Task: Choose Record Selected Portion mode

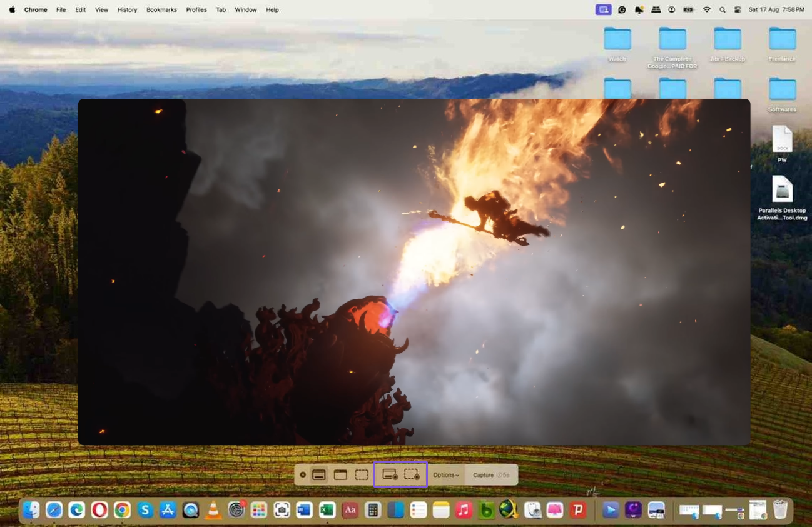Action: (412, 475)
